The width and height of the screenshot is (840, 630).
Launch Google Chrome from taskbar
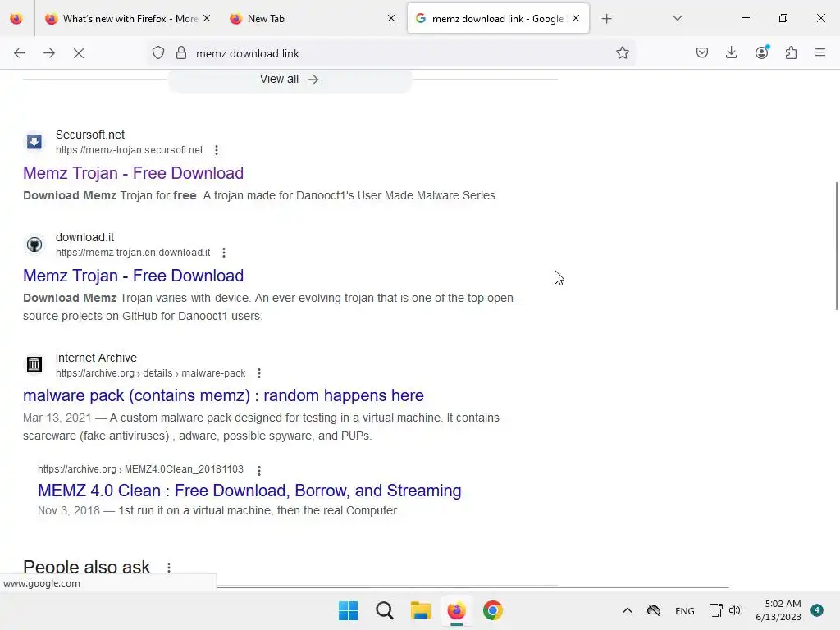point(492,610)
